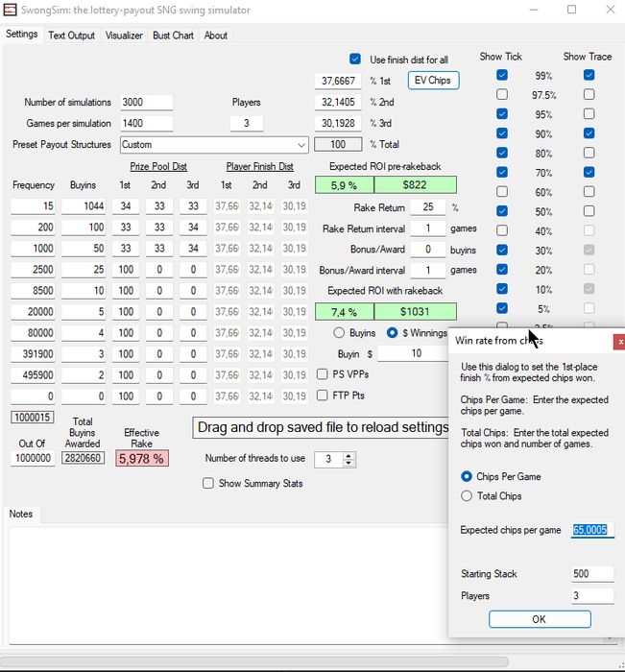Click the EV Chips button
The image size is (625, 672).
[433, 81]
